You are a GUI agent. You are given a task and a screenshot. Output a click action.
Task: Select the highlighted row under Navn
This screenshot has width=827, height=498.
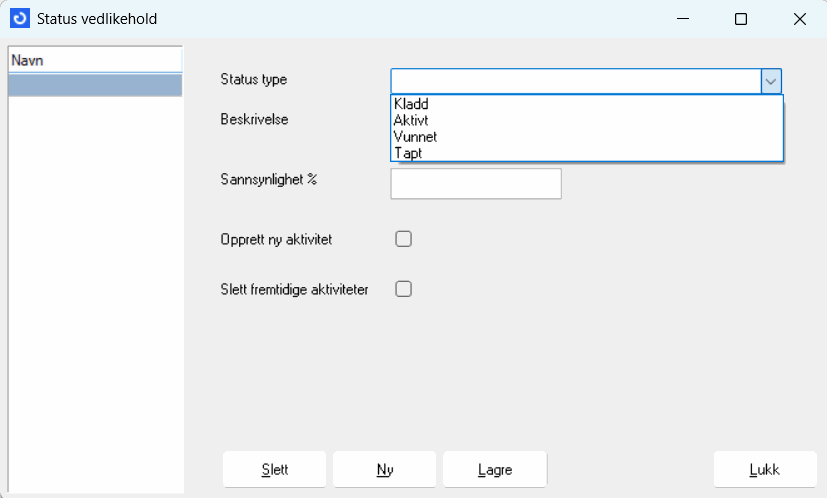pyautogui.click(x=95, y=85)
